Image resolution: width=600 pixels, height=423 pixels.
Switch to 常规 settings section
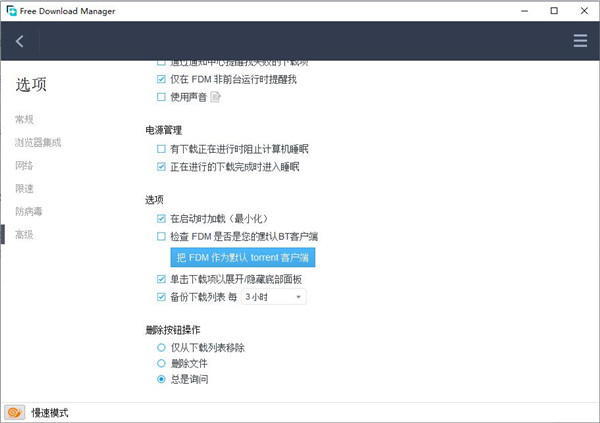(24, 119)
